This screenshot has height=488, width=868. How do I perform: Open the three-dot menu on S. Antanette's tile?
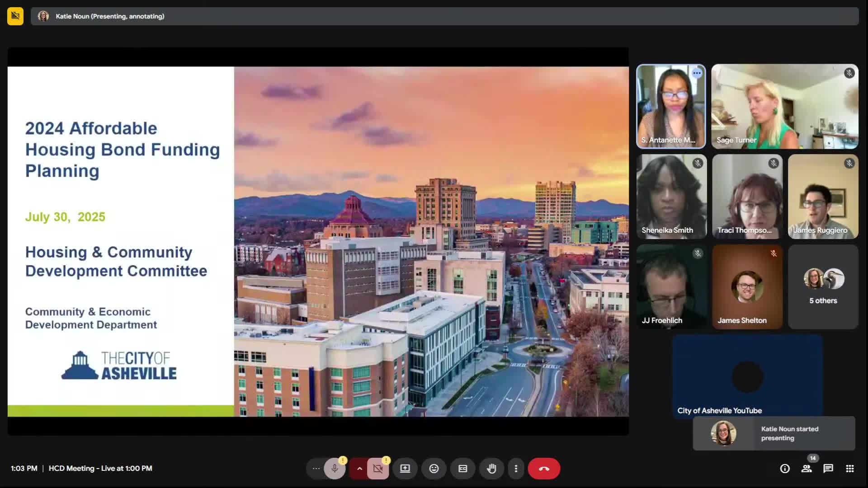pos(696,73)
